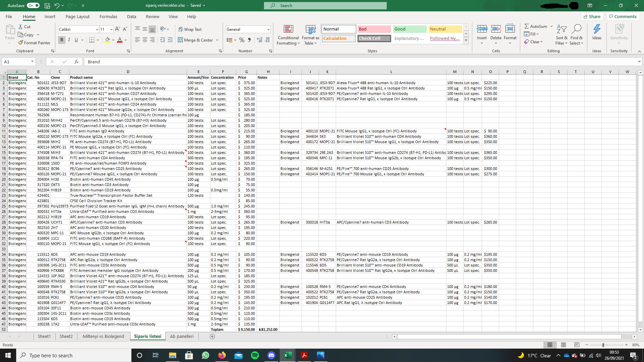Click the Borders icon
This screenshot has height=362, width=644.
92,40
